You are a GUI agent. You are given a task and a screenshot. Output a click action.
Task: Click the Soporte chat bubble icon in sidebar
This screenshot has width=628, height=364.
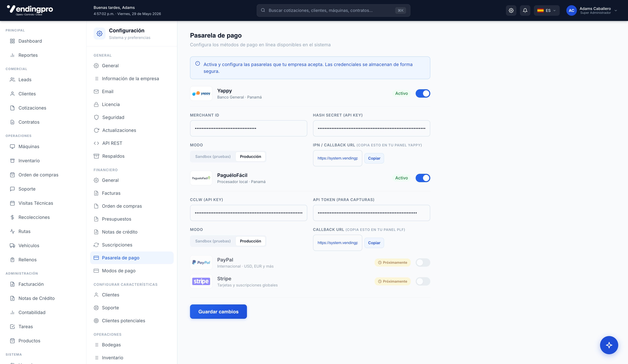click(x=12, y=189)
